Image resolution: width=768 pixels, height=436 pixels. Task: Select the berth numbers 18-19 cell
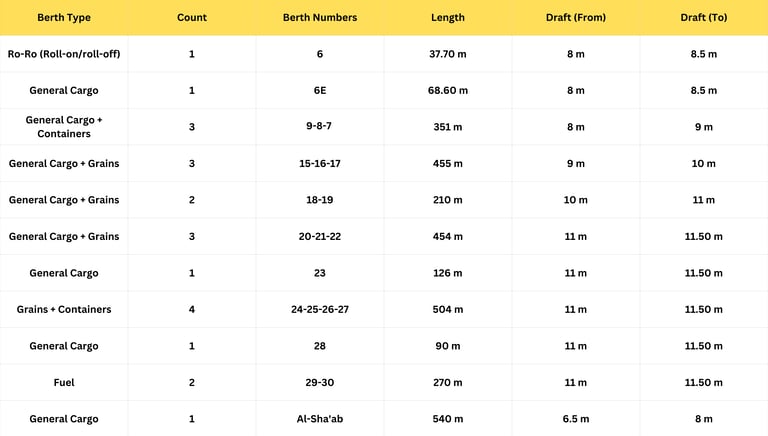[x=320, y=200]
